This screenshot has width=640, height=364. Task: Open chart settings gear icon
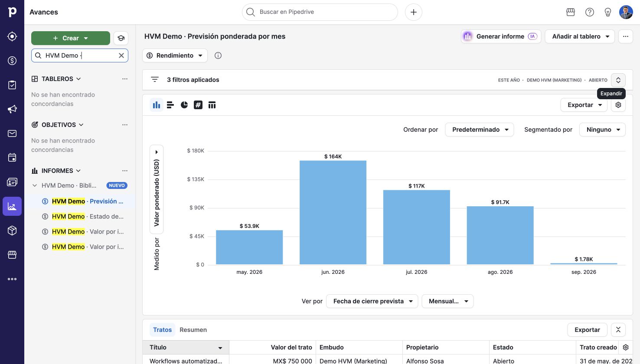coord(618,105)
